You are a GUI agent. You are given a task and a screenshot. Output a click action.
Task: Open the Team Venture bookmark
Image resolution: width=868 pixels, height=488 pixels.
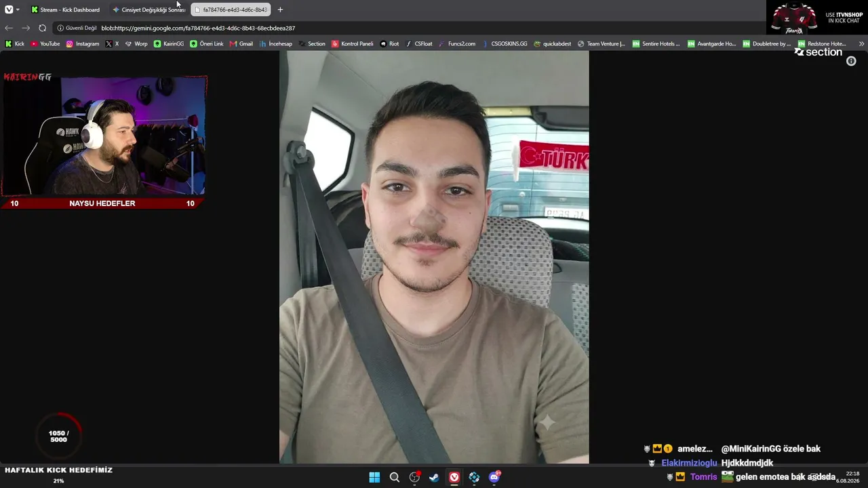[x=601, y=43]
